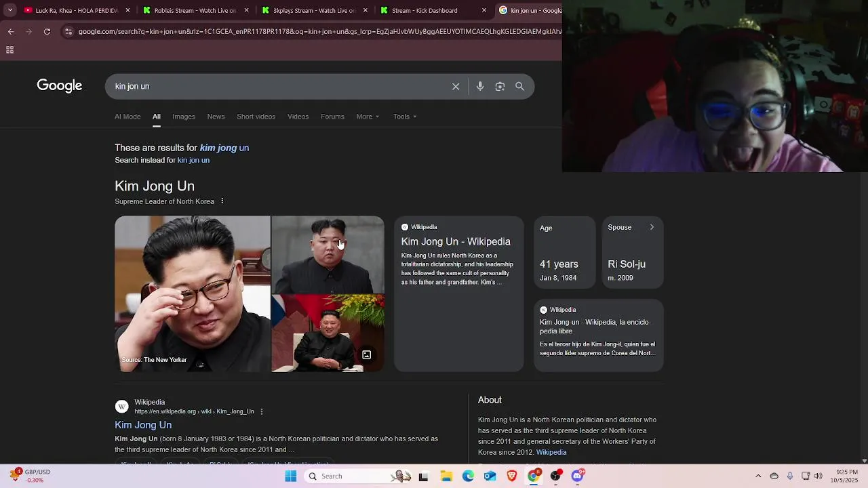Expand the Spouse card arrow

coord(652,227)
